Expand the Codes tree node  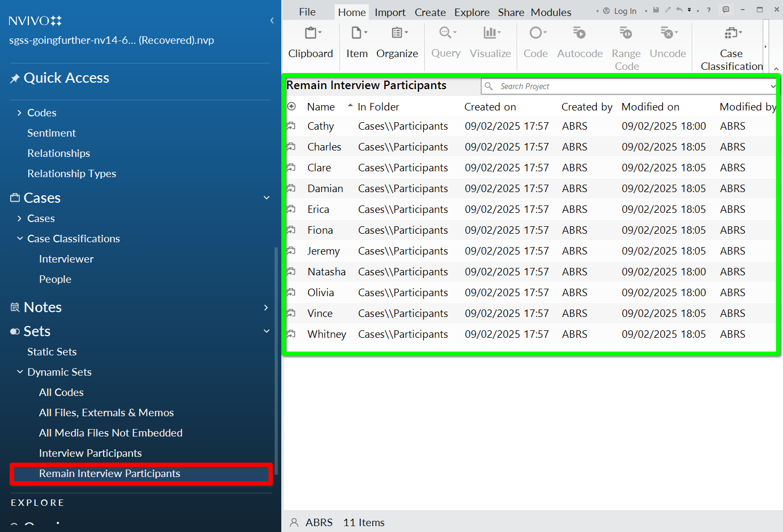tap(20, 113)
